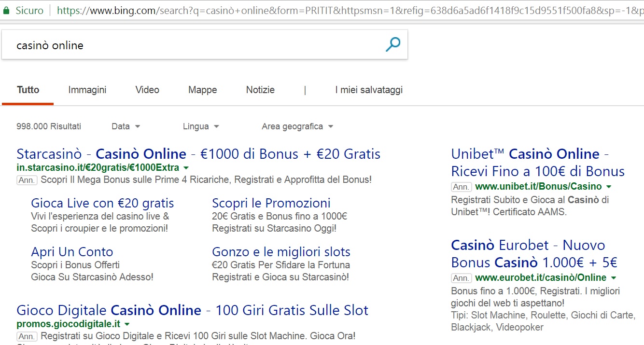
Task: Switch to the Immagini tab
Action: 87,90
